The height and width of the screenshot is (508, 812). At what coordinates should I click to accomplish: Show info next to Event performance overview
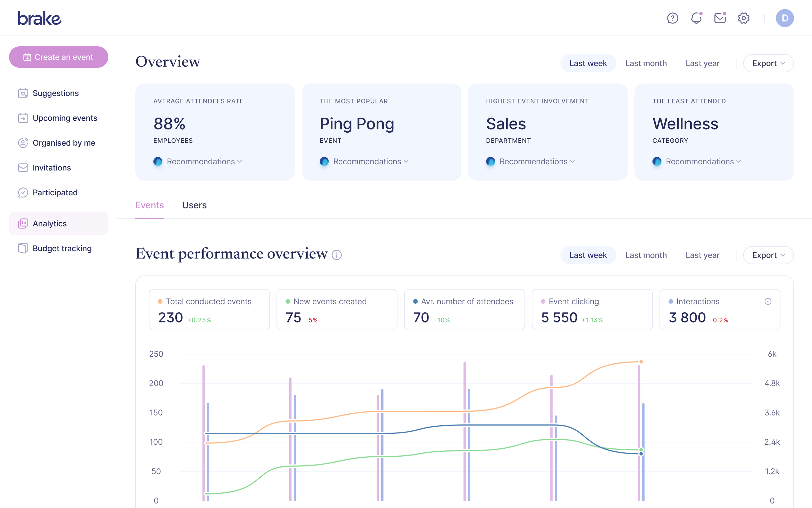pyautogui.click(x=337, y=255)
